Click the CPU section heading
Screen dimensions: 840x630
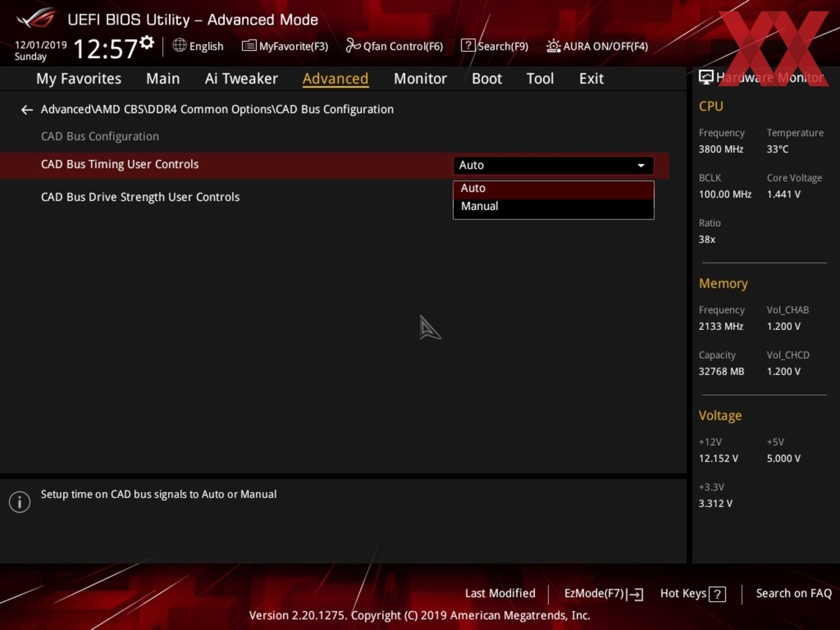click(x=711, y=106)
